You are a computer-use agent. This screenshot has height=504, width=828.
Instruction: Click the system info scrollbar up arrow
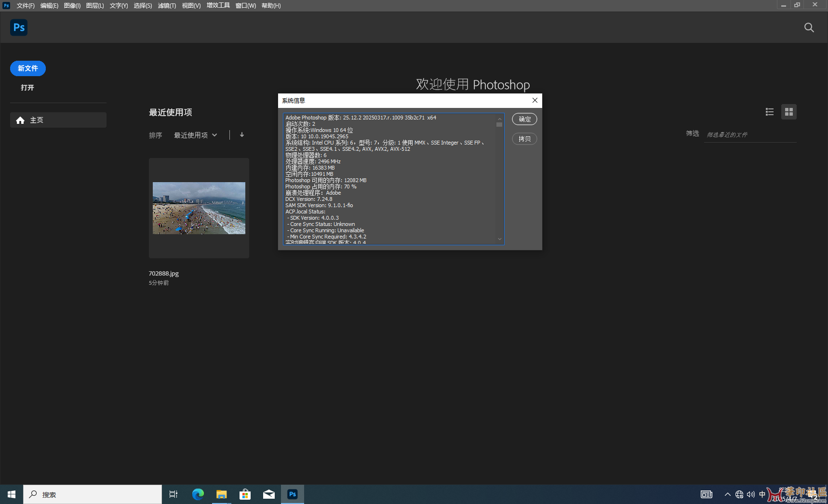(x=500, y=119)
